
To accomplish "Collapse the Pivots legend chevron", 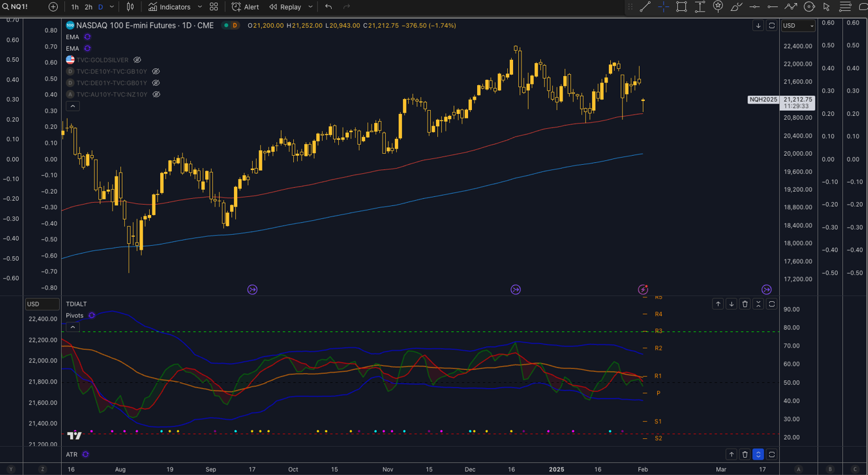I will coord(73,327).
